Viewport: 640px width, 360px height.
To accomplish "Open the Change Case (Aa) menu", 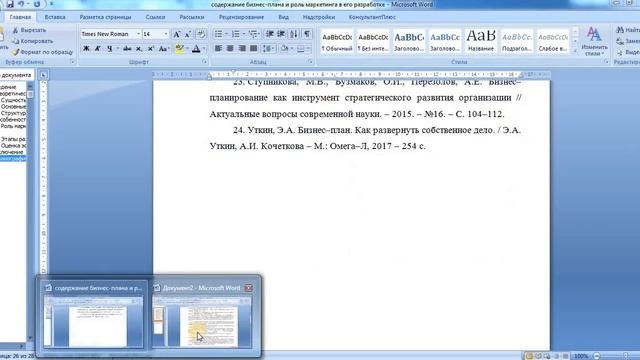I will click(163, 49).
